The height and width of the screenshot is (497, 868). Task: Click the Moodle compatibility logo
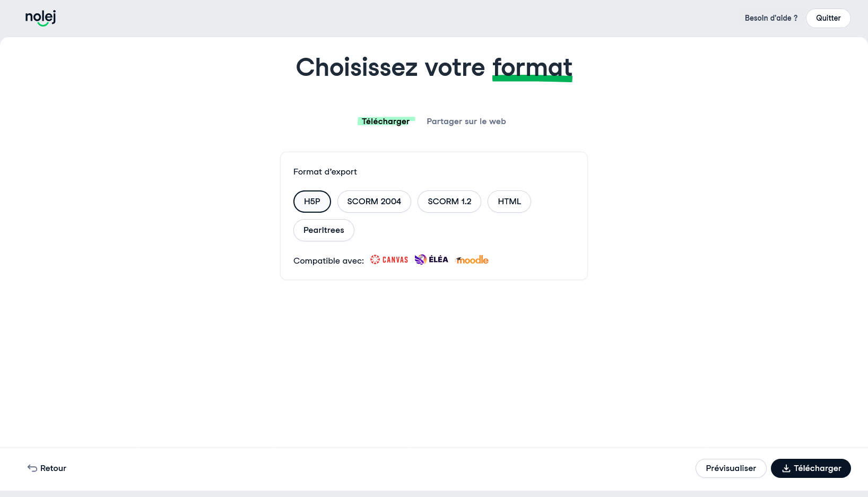[472, 260]
